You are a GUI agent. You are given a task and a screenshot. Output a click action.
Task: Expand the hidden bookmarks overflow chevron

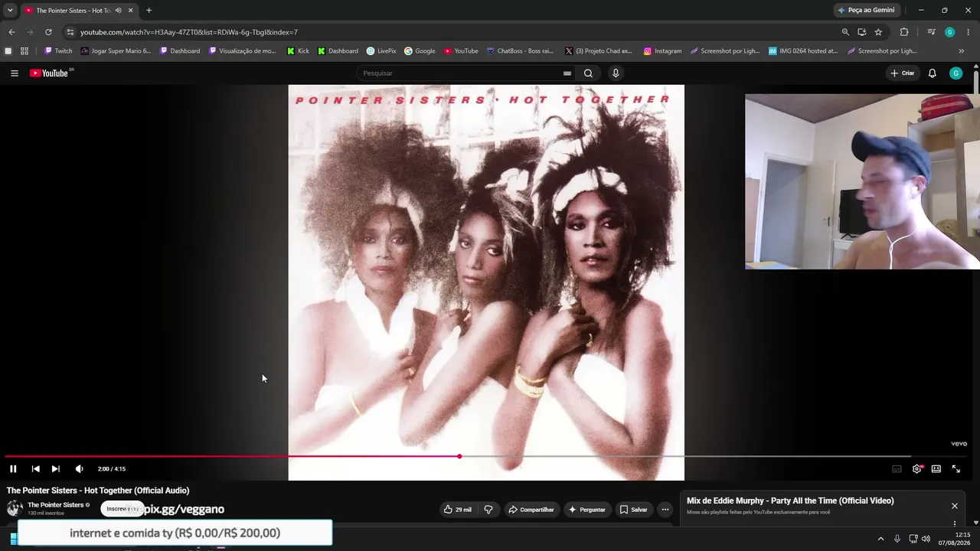point(962,51)
